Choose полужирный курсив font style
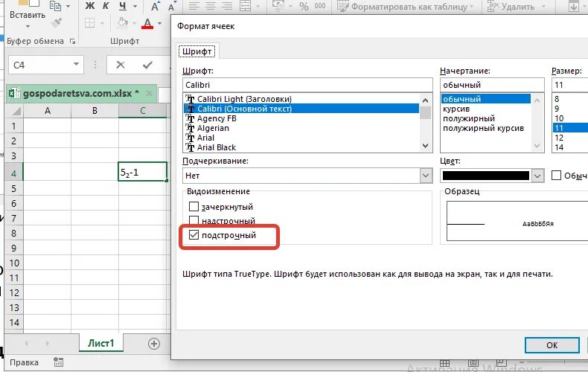The image size is (588, 372). 483,128
